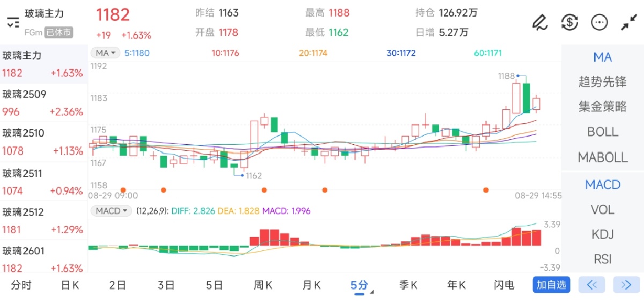
Task: Tap the 5:1180 moving average value
Action: click(x=137, y=53)
